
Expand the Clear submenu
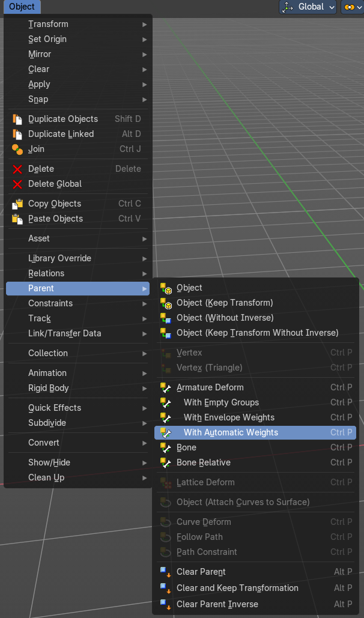point(77,69)
